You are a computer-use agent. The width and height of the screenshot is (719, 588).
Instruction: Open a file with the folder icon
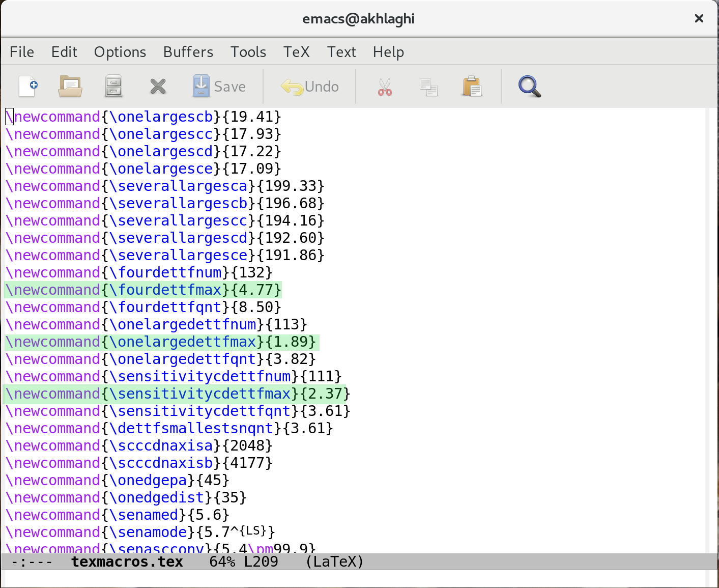click(70, 86)
